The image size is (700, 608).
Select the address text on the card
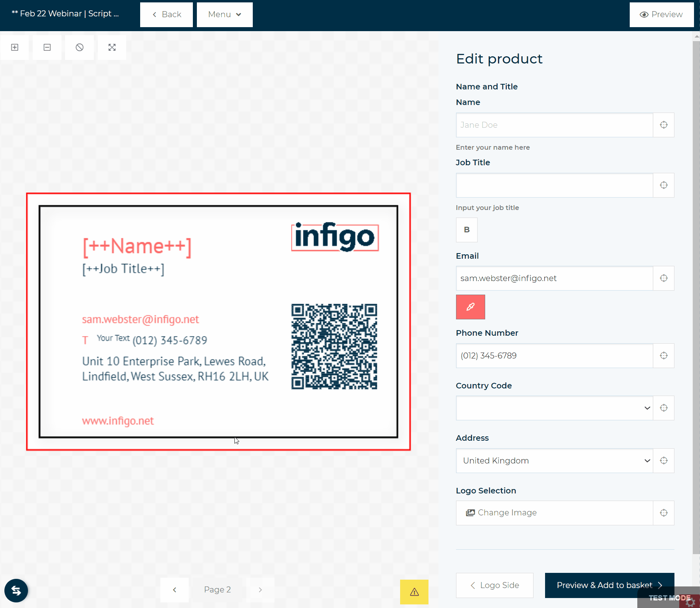coord(175,369)
